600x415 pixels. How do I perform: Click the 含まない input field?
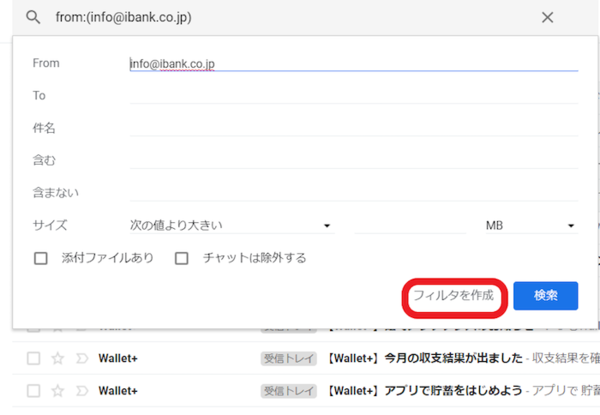point(354,193)
